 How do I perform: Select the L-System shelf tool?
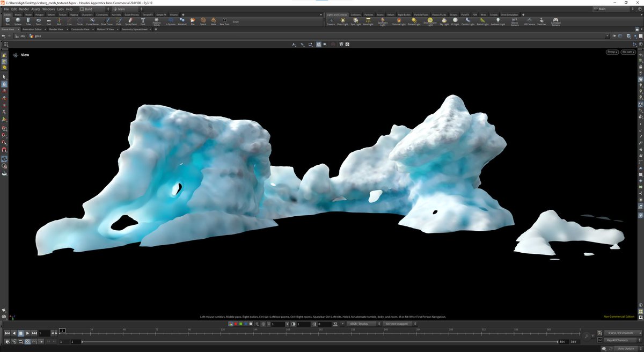170,21
